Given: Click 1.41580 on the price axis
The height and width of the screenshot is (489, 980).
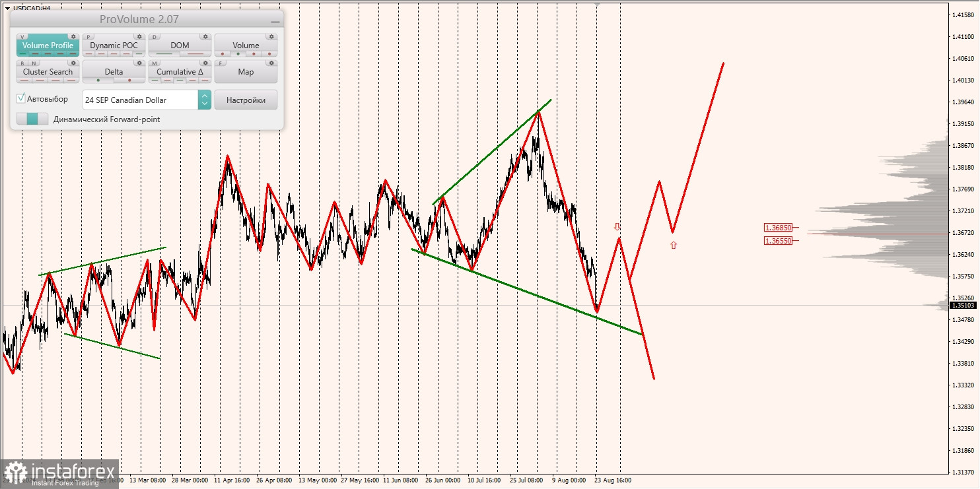Looking at the screenshot, I should click(x=963, y=15).
